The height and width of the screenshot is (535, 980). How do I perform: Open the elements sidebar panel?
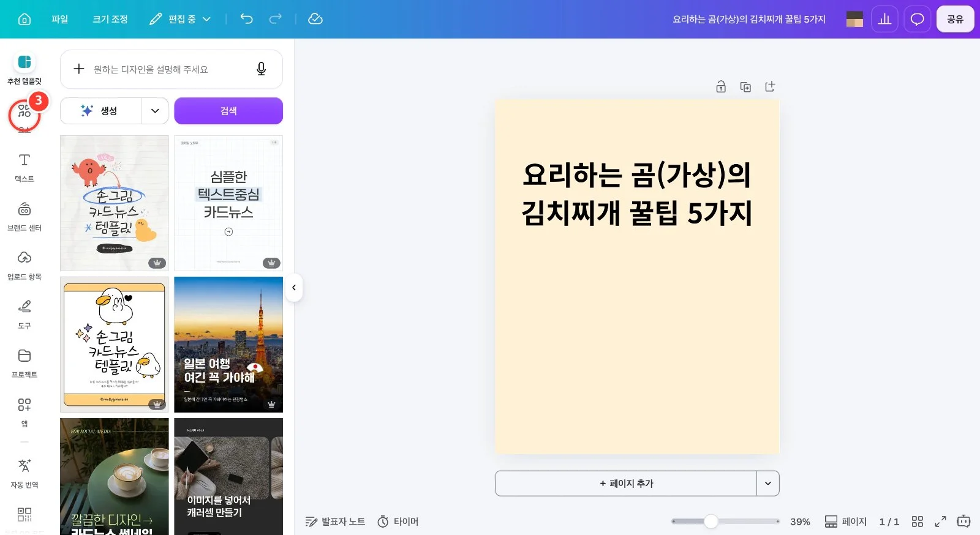[24, 116]
